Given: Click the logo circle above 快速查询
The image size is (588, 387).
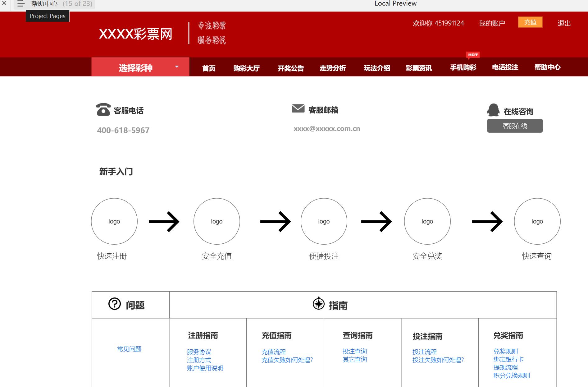Looking at the screenshot, I should pos(537,221).
